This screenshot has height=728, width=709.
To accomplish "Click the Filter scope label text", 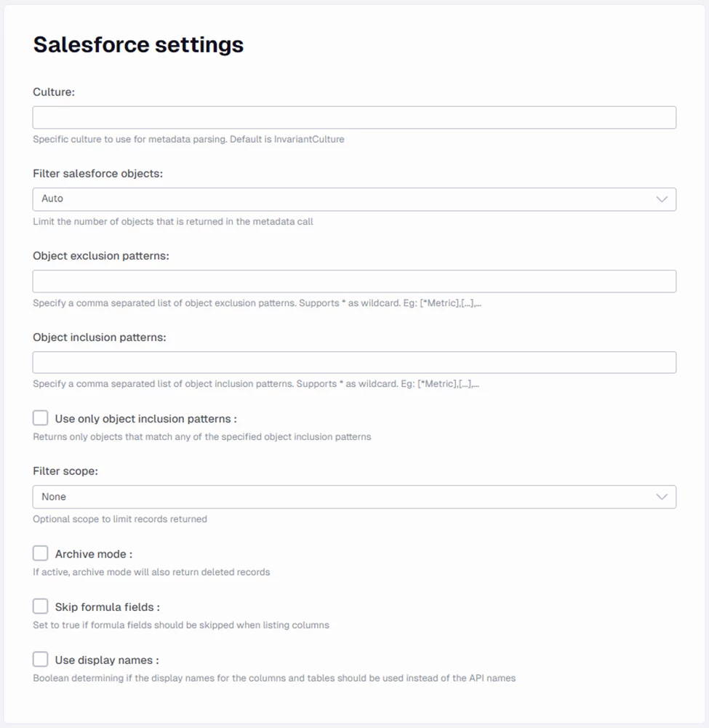I will 65,471.
